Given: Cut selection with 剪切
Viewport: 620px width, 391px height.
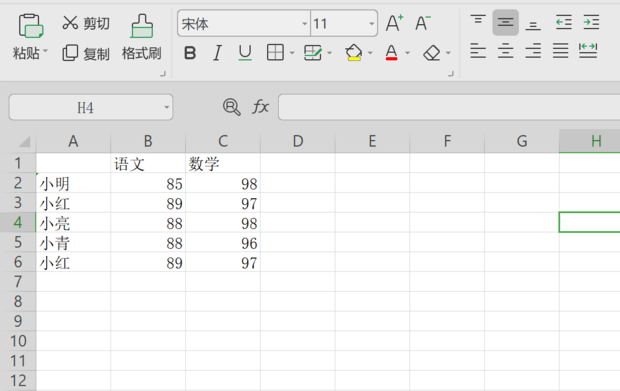Looking at the screenshot, I should tap(86, 23).
